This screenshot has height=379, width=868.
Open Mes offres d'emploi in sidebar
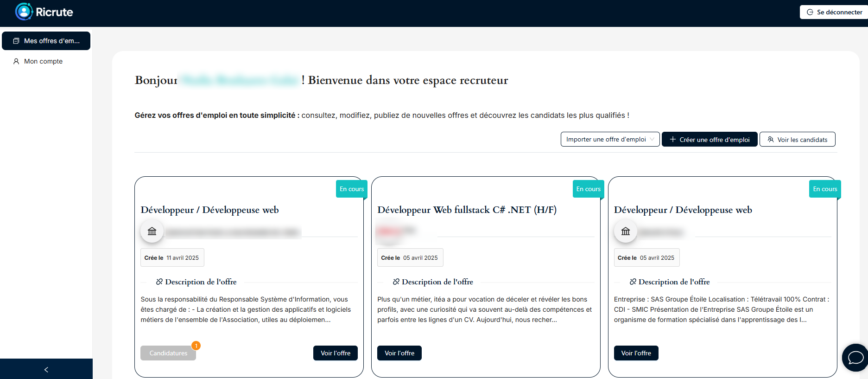pyautogui.click(x=46, y=41)
